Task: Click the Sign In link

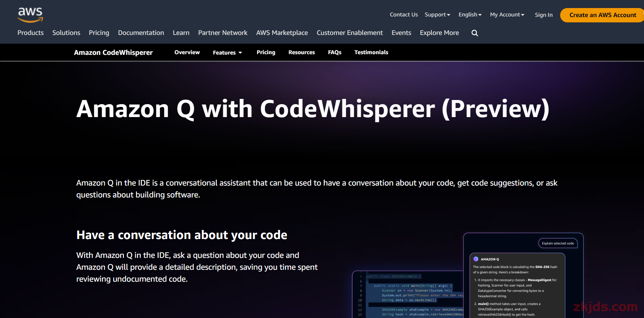Action: click(x=544, y=15)
